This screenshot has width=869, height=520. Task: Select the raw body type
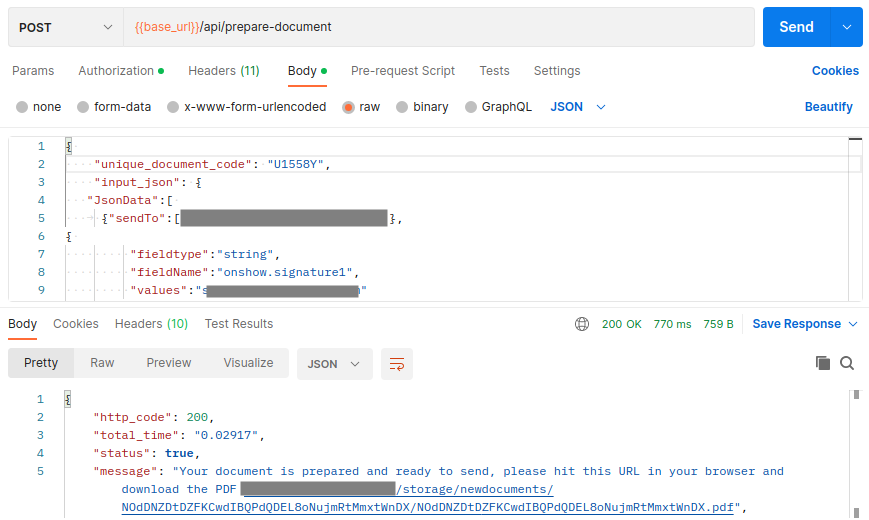pos(361,107)
